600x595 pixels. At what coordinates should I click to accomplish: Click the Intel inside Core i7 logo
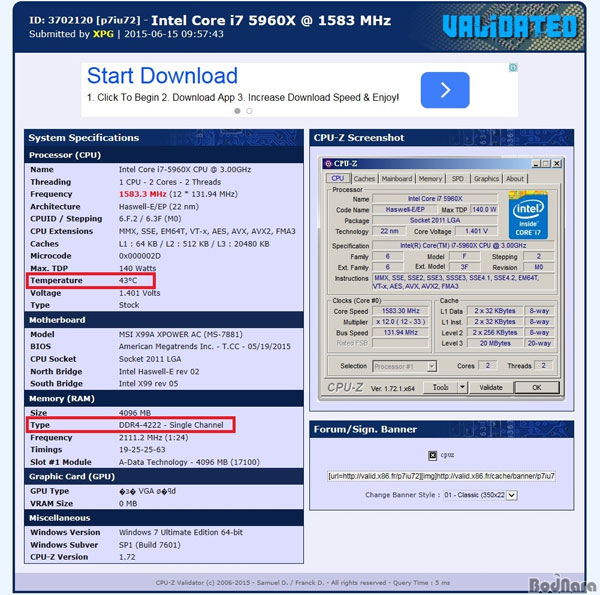click(528, 215)
